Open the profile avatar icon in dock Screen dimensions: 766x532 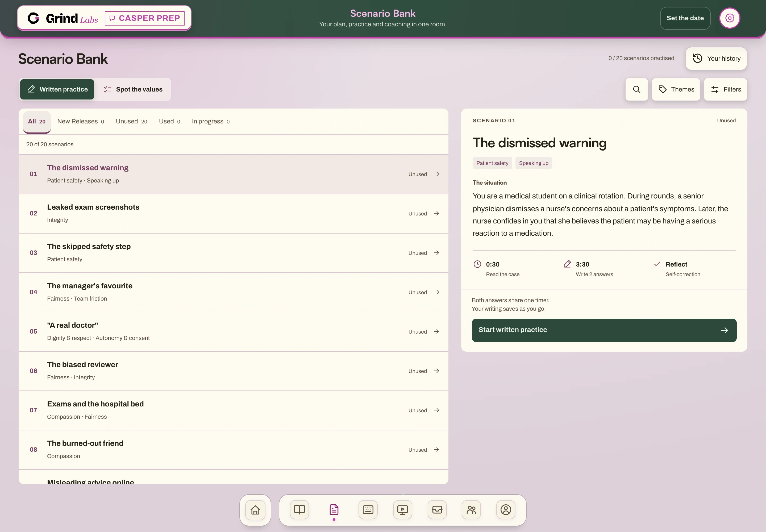[506, 510]
